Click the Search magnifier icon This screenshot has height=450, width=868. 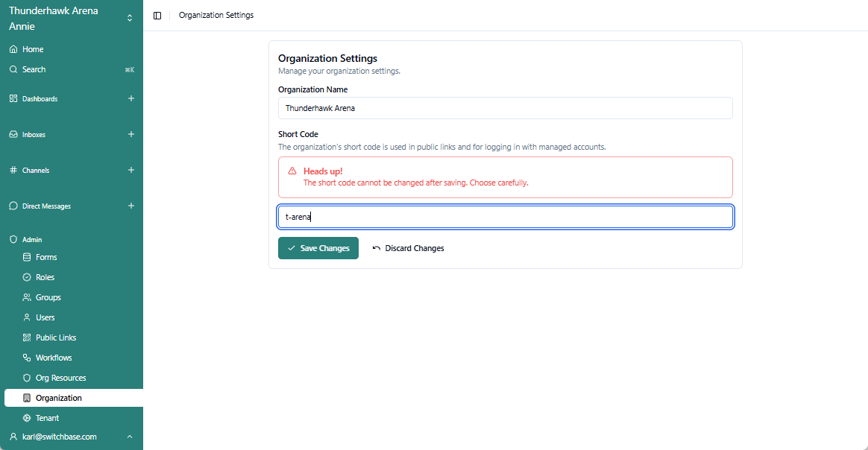13,69
